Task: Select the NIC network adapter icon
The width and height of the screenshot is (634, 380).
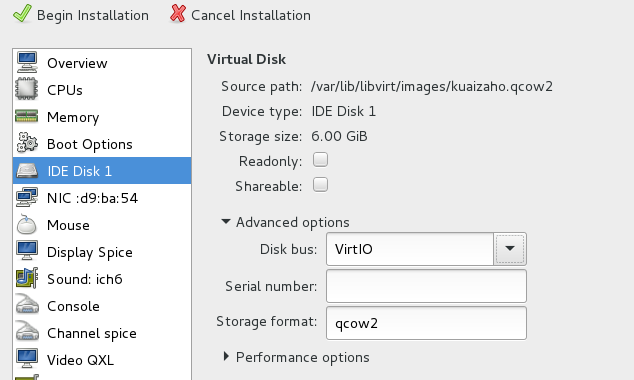Action: pos(27,197)
